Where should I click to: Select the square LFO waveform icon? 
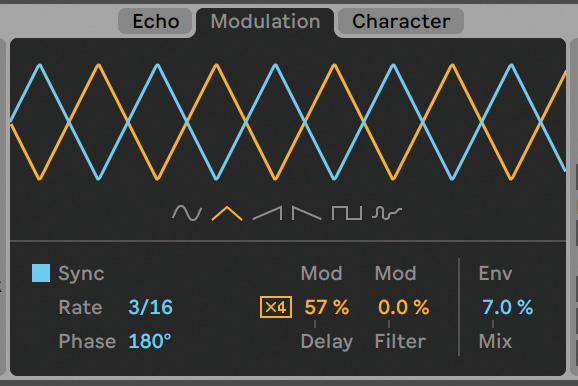point(347,213)
